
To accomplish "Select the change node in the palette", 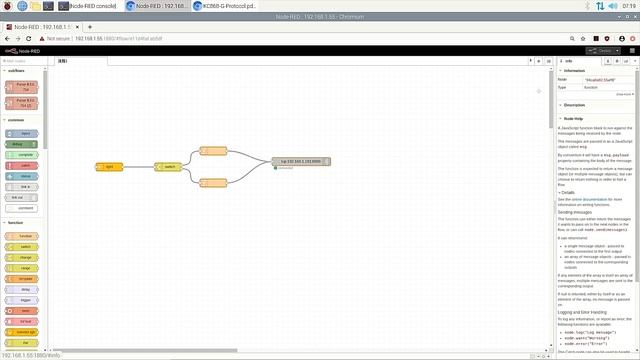I will (x=22, y=257).
